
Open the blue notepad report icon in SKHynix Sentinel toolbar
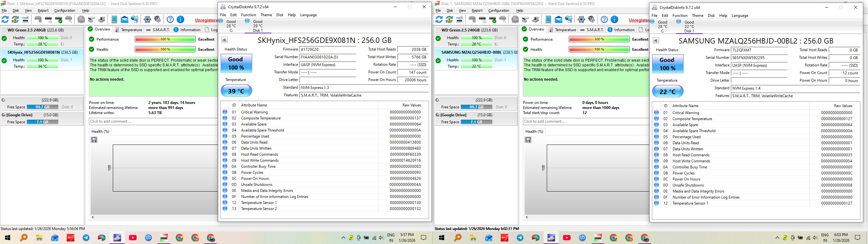114,20
